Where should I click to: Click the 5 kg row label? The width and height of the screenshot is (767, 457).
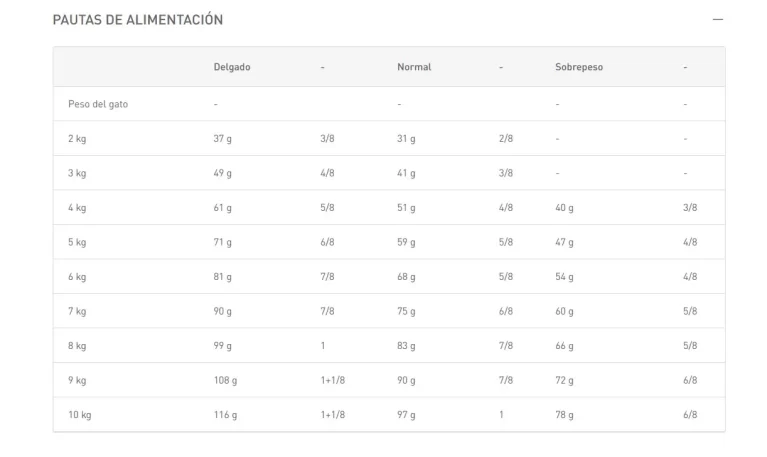point(77,242)
